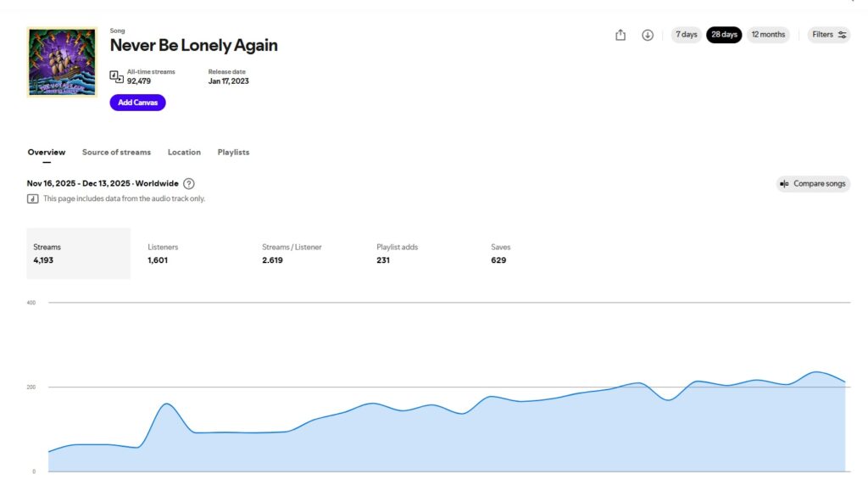This screenshot has height=485, width=868.
Task: Switch to the Overview tab
Action: [x=46, y=153]
